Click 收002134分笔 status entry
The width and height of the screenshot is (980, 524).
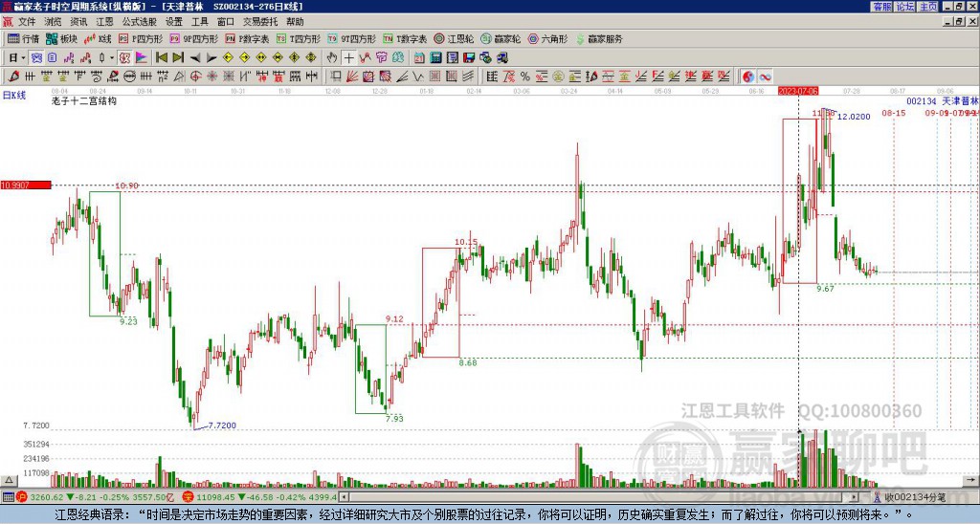click(x=909, y=497)
